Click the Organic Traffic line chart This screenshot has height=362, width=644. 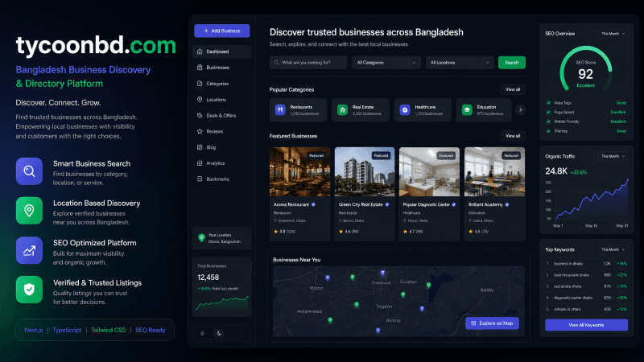[x=592, y=200]
